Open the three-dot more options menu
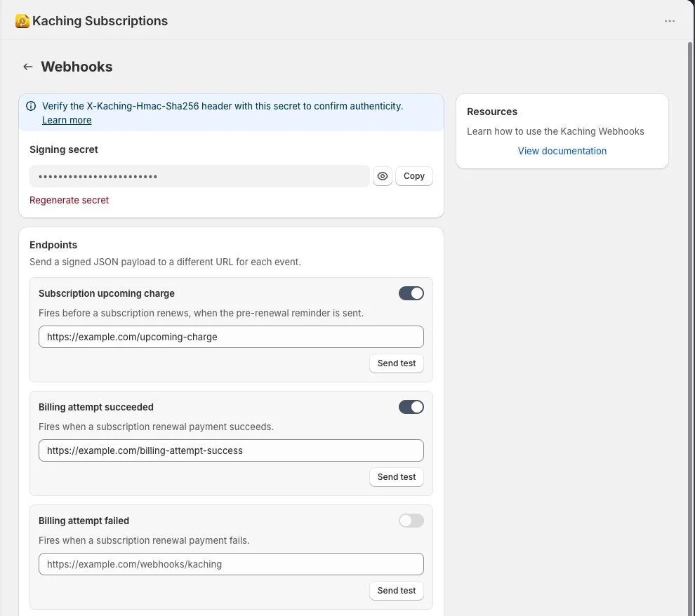This screenshot has width=695, height=616. pos(669,21)
